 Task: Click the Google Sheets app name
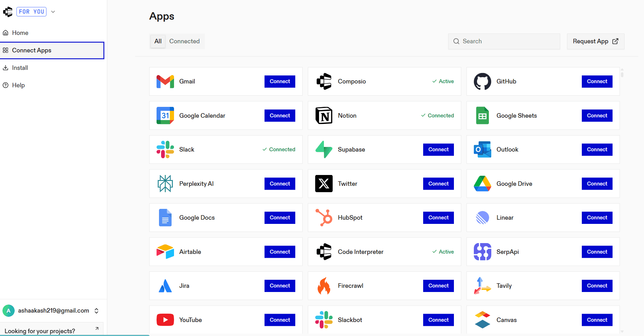click(x=516, y=116)
